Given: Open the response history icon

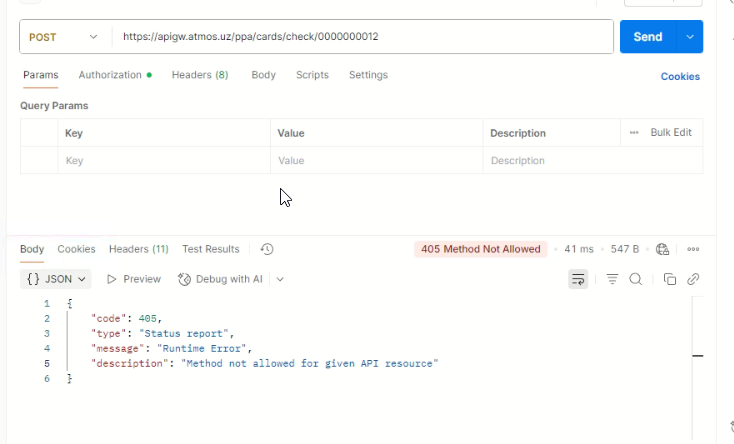Looking at the screenshot, I should click(x=267, y=249).
